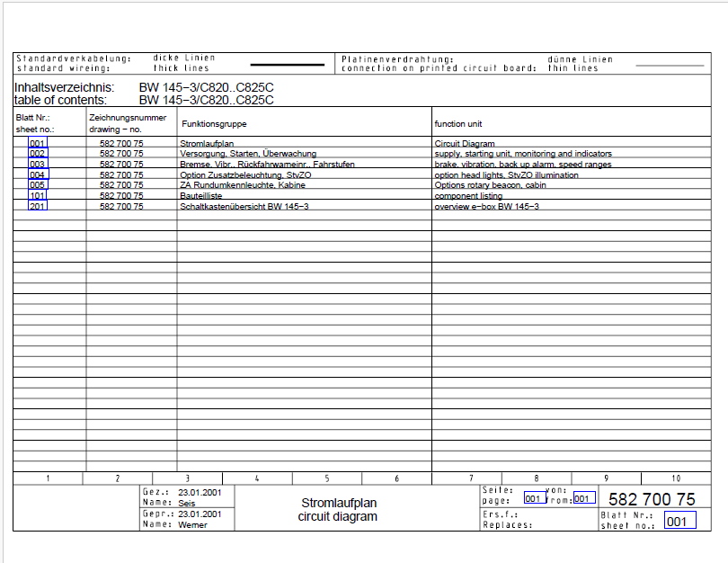Click the sheet no. 001 link in title block
This screenshot has height=563, width=728.
(x=679, y=520)
